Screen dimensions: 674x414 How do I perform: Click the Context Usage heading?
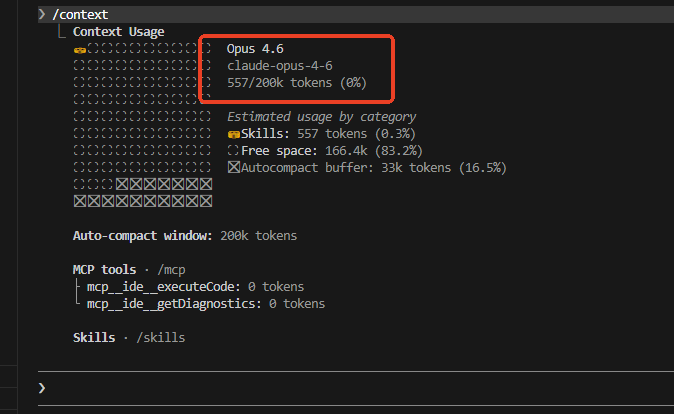[x=119, y=32]
